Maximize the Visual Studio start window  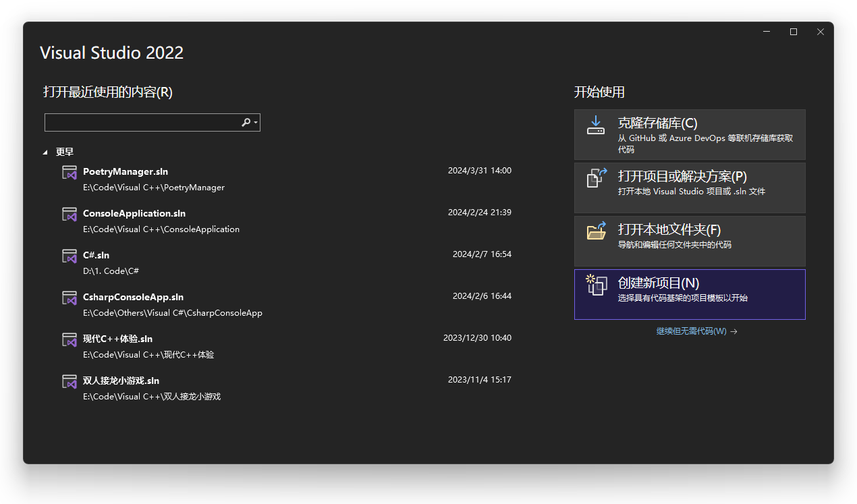pyautogui.click(x=794, y=32)
